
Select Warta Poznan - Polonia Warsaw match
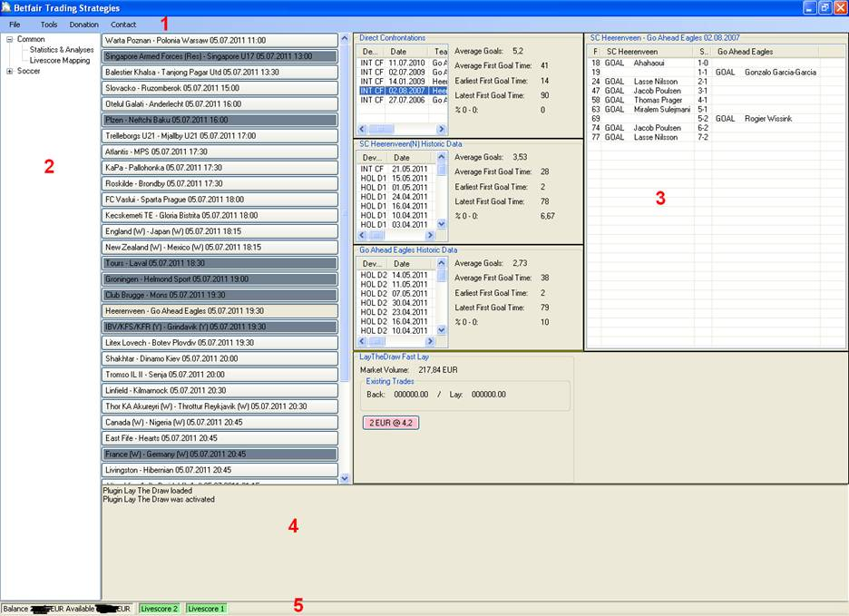[x=220, y=40]
